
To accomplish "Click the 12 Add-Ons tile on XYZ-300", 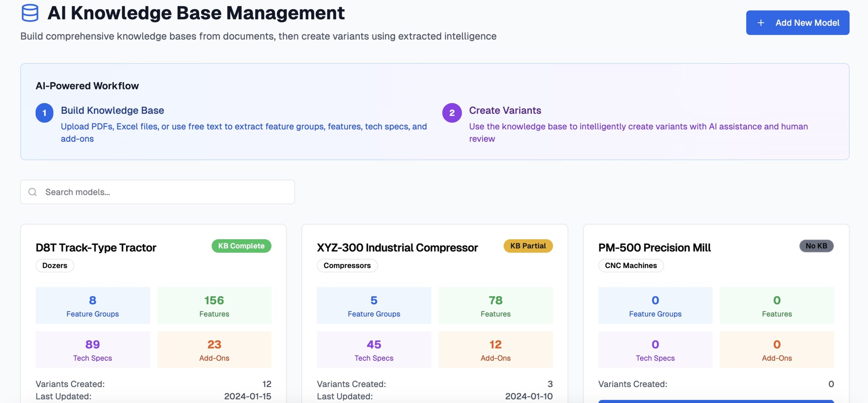I will tap(496, 349).
